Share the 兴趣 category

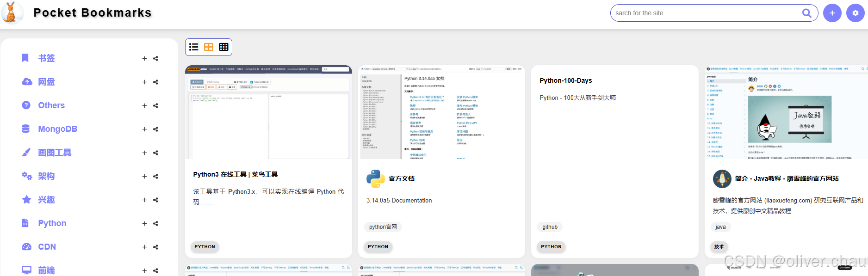pyautogui.click(x=155, y=200)
